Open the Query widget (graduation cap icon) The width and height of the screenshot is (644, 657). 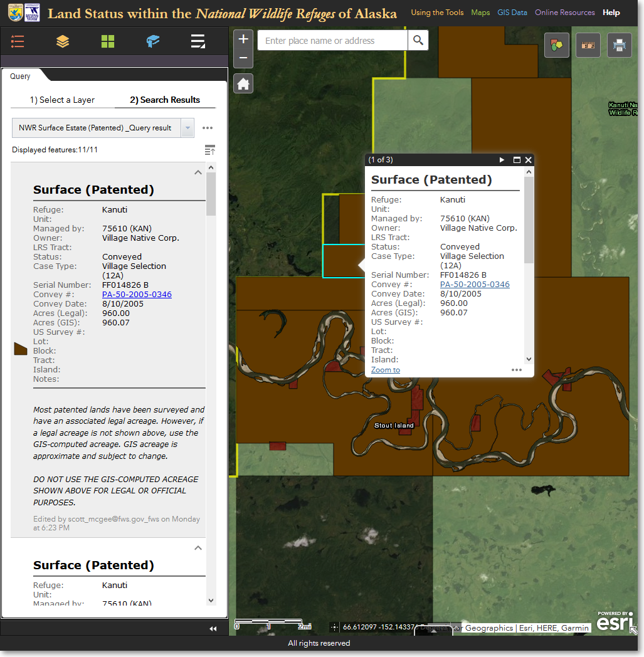[x=153, y=41]
